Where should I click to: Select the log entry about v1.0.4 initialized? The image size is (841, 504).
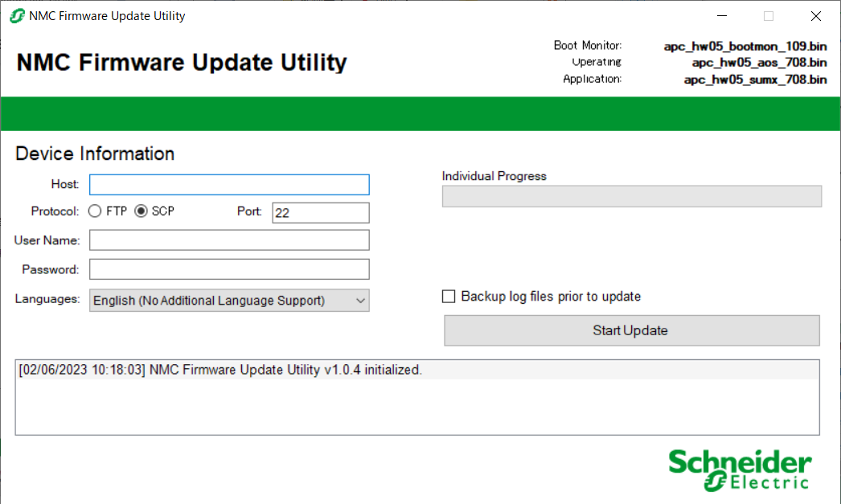[417, 370]
